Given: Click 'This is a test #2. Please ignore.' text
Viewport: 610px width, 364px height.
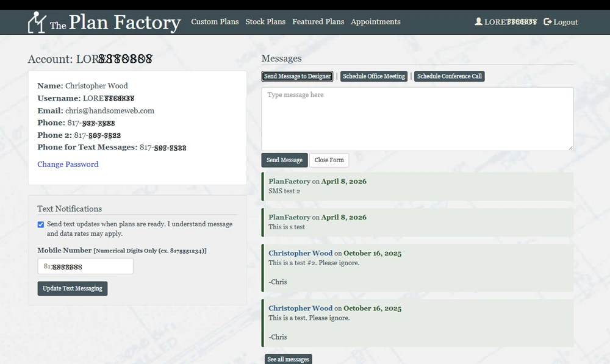Looking at the screenshot, I should [x=314, y=263].
